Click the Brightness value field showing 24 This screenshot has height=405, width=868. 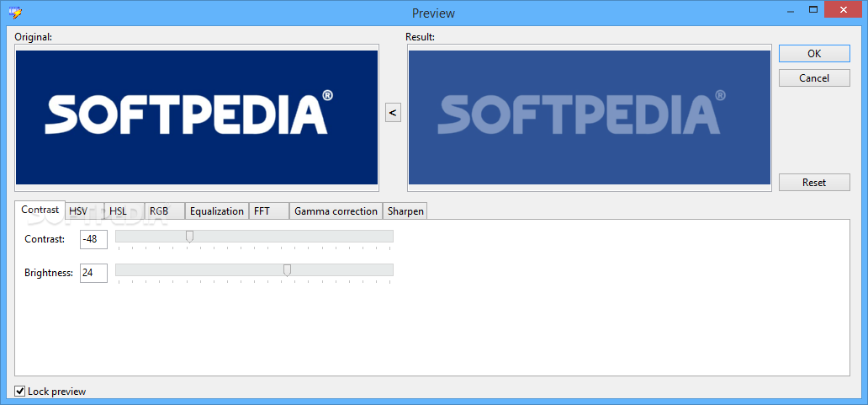coord(93,273)
